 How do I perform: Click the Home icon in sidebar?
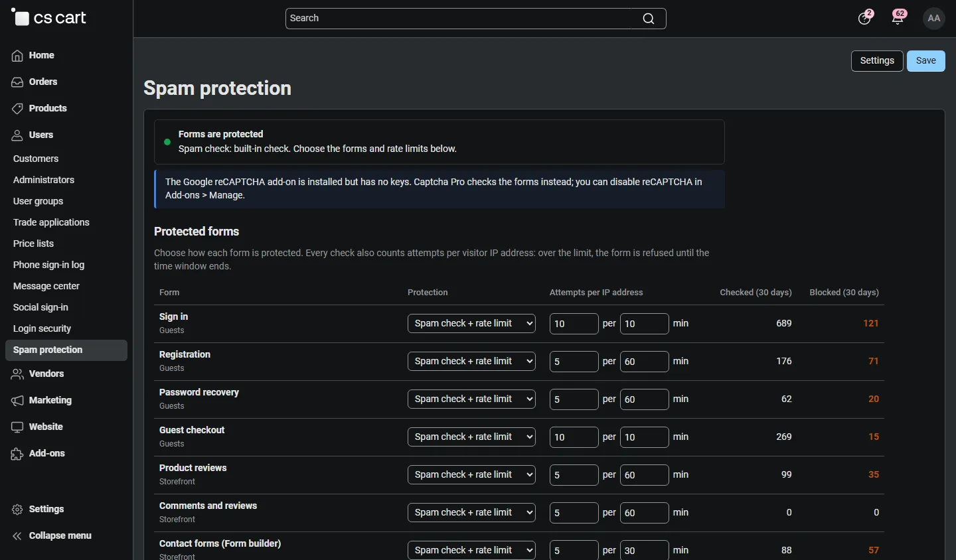pos(17,56)
